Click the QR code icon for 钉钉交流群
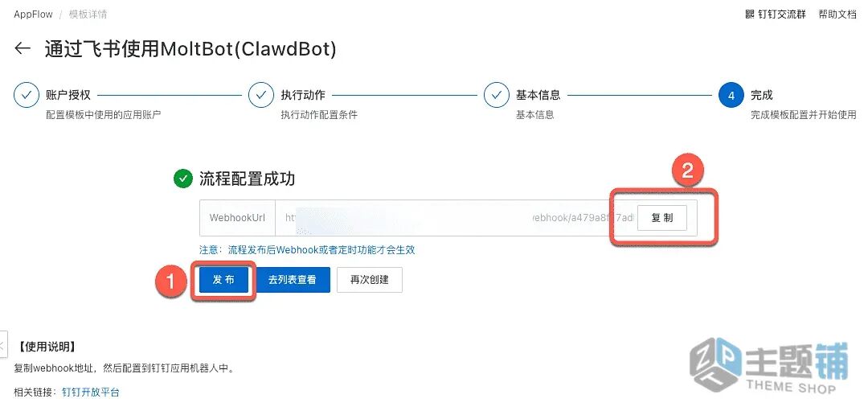 pyautogui.click(x=750, y=14)
